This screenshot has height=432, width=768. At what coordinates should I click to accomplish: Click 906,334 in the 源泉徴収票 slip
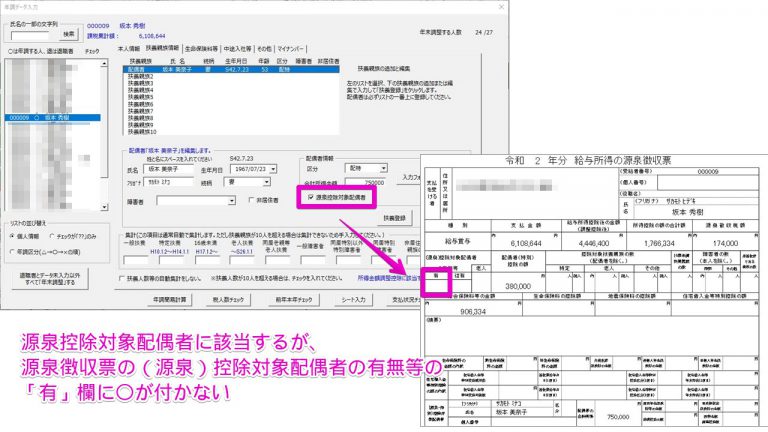[473, 312]
